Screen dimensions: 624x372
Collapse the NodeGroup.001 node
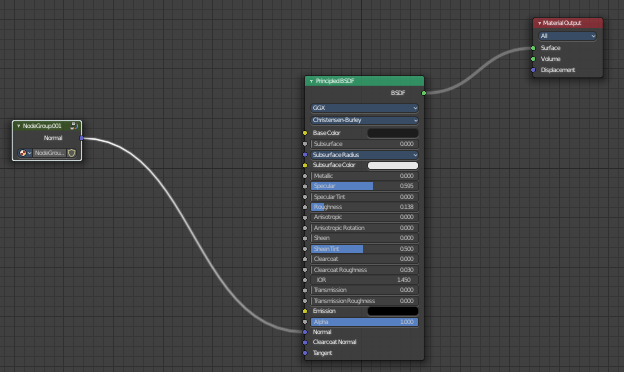pyautogui.click(x=18, y=126)
